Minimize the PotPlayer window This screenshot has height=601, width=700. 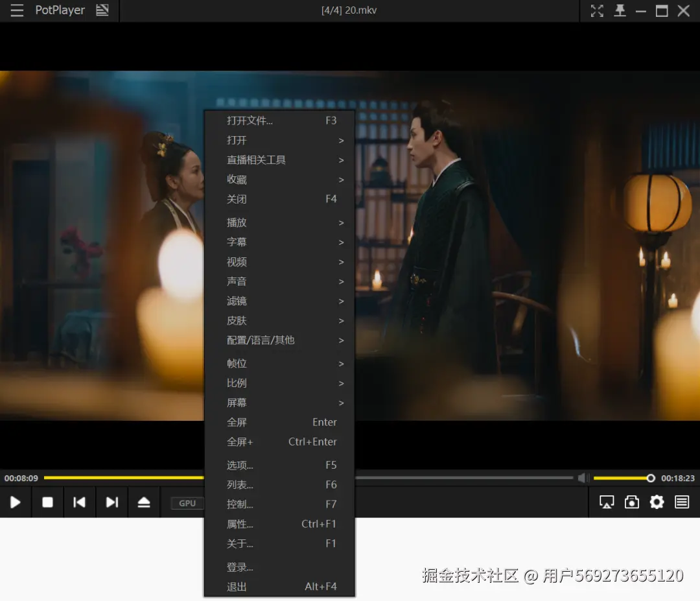pos(640,11)
